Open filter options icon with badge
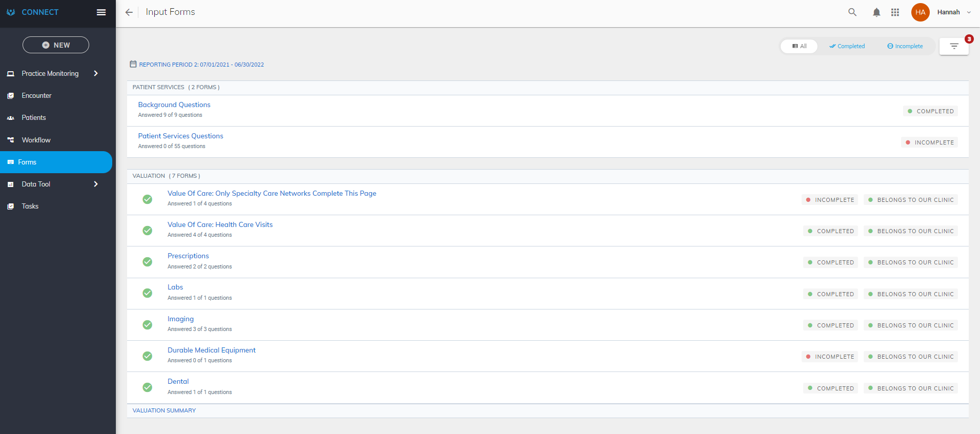Viewport: 980px width, 434px height. point(954,46)
